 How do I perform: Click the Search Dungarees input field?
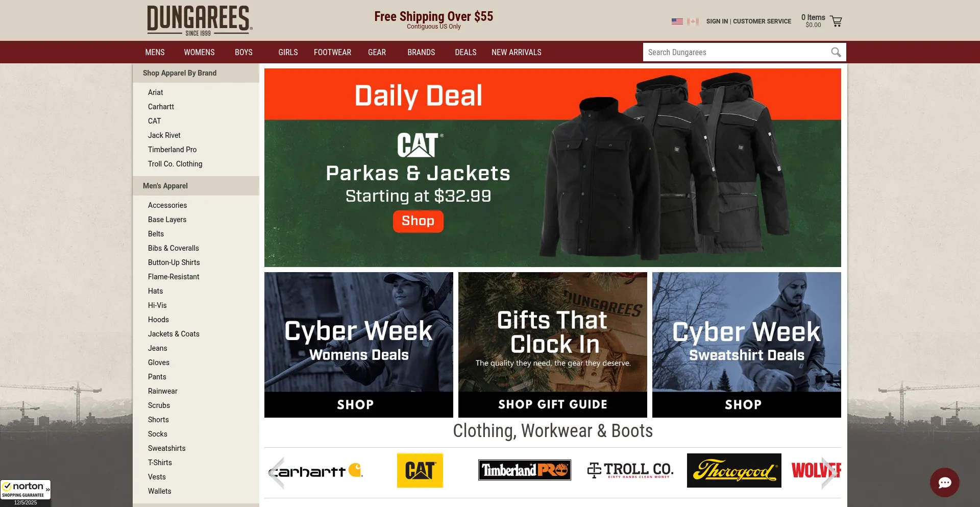[735, 52]
